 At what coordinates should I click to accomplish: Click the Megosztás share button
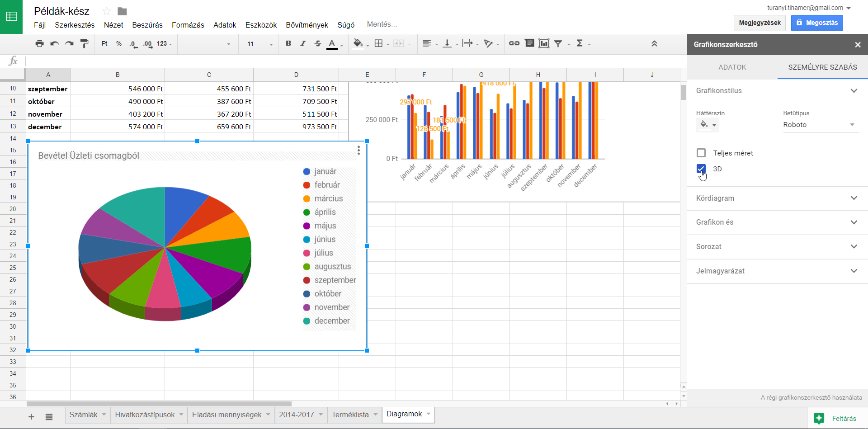click(x=816, y=23)
